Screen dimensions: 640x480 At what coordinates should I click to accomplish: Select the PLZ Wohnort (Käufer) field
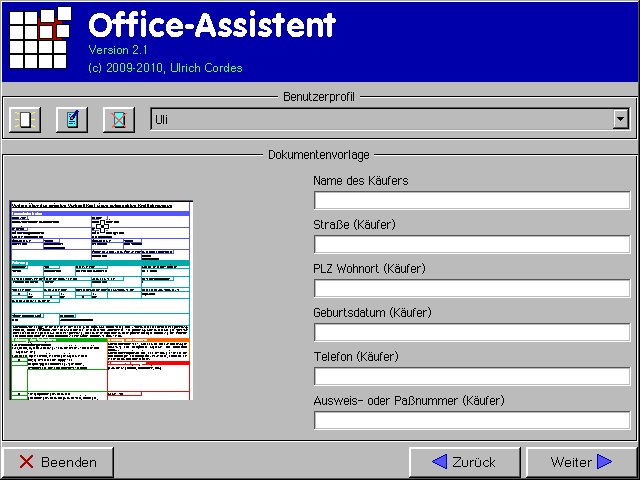[471, 288]
